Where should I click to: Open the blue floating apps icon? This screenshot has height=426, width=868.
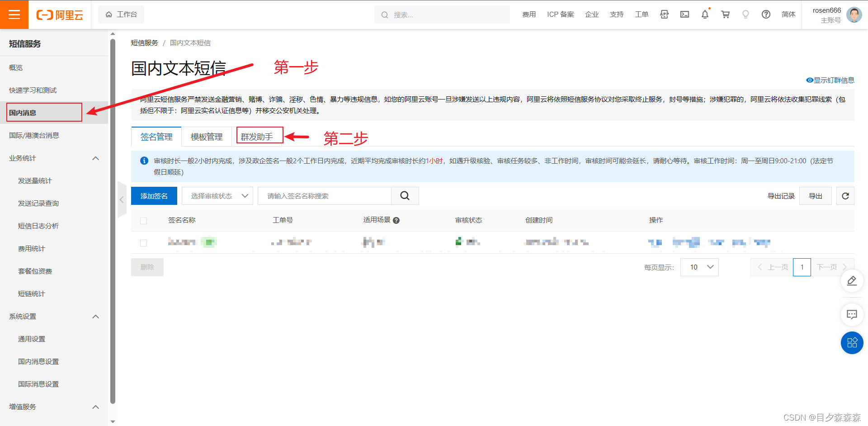pyautogui.click(x=852, y=343)
